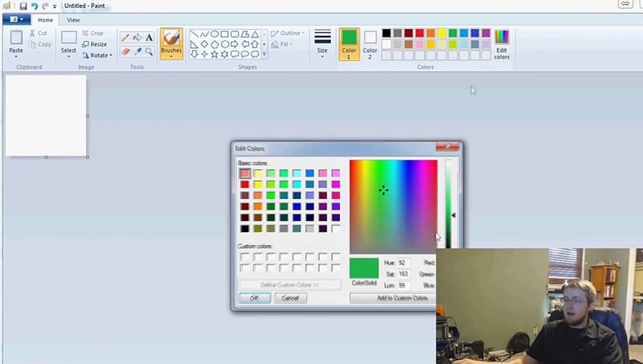Select the Magnifier tool
The width and height of the screenshot is (643, 364).
click(149, 52)
